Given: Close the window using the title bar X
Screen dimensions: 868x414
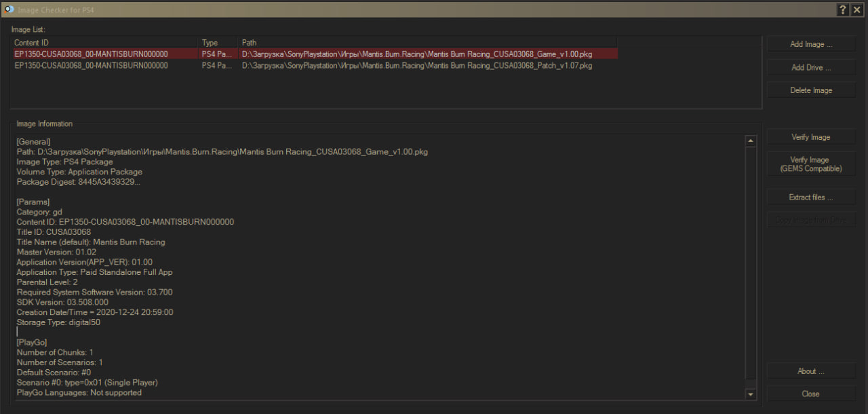Looking at the screenshot, I should (856, 9).
